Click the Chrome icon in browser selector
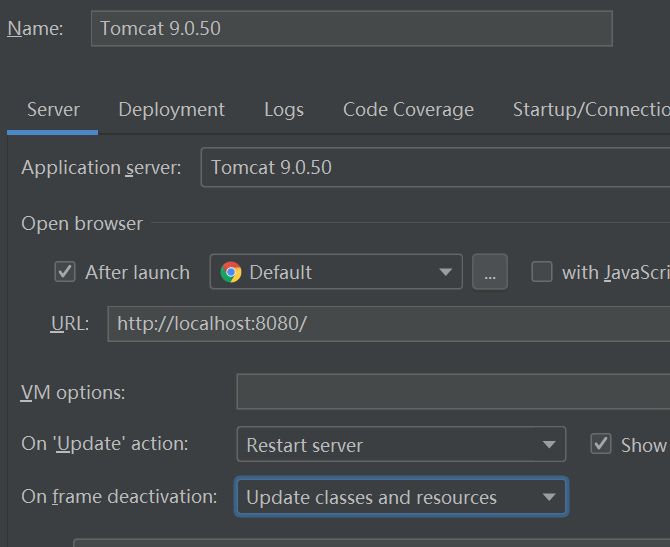 [231, 272]
